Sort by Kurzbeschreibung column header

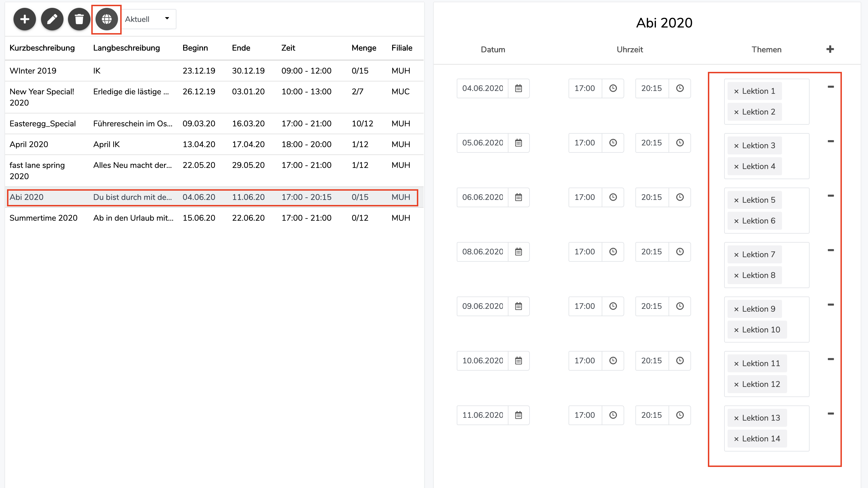(x=42, y=48)
